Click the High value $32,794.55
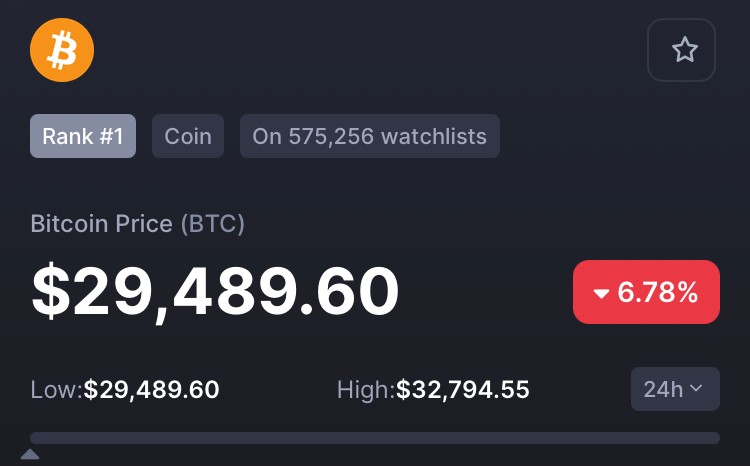This screenshot has height=466, width=750. point(463,389)
